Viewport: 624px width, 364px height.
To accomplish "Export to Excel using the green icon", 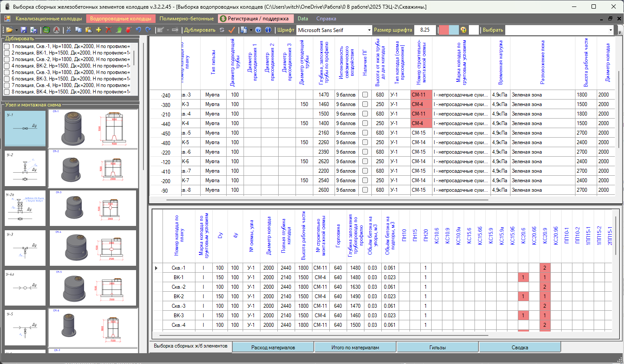I will point(46,30).
